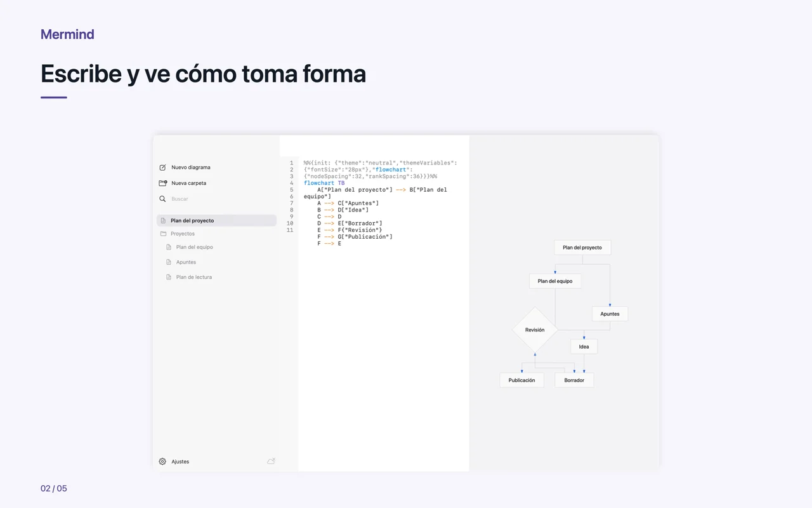This screenshot has height=508, width=812.
Task: Click the Plan del proyecto diagram node
Action: pos(582,248)
